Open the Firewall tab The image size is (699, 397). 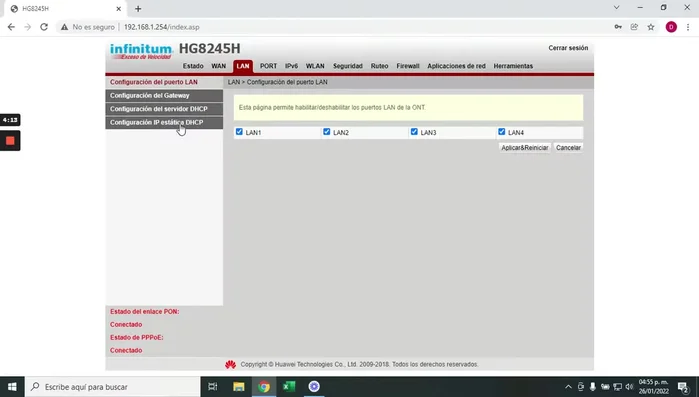[x=408, y=66]
